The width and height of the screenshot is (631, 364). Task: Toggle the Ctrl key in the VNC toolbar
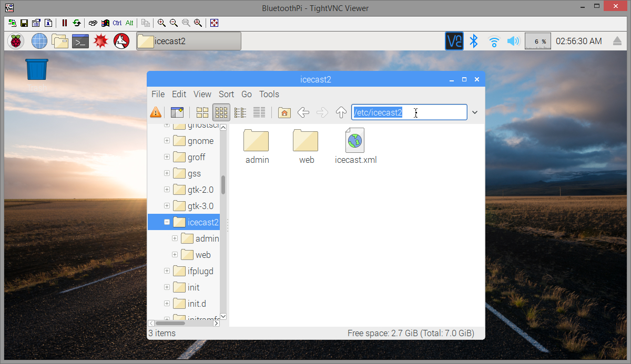click(117, 23)
